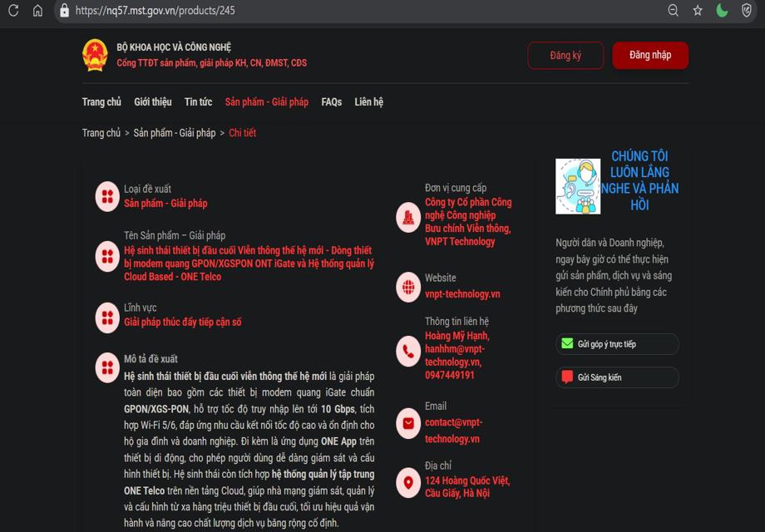Click the icon beside Loại đề xuất
The height and width of the screenshot is (532, 765).
pyautogui.click(x=107, y=196)
